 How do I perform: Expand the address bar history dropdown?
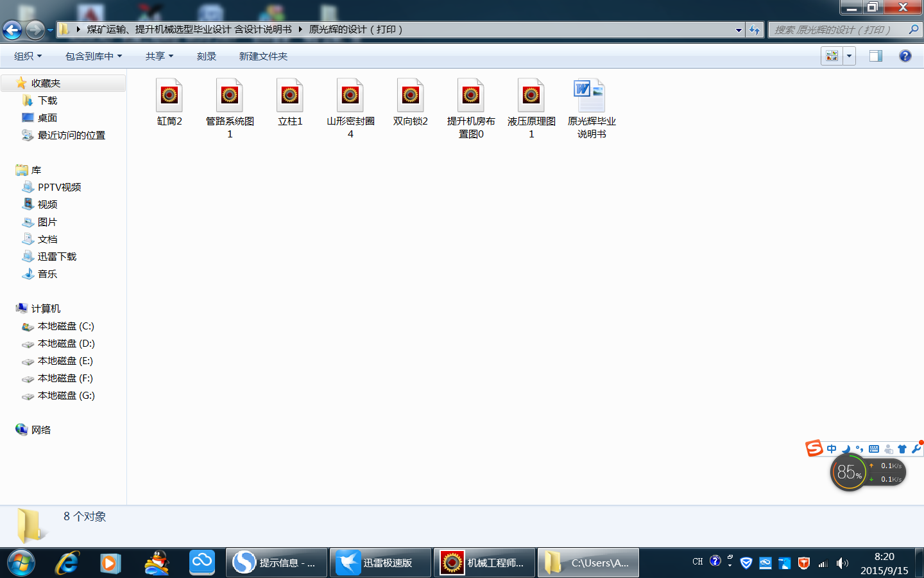[739, 30]
